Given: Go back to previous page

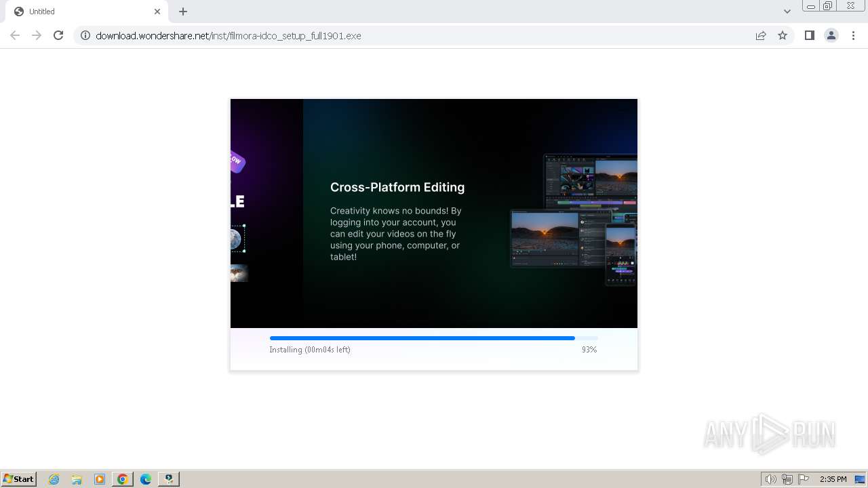Looking at the screenshot, I should pos(15,35).
